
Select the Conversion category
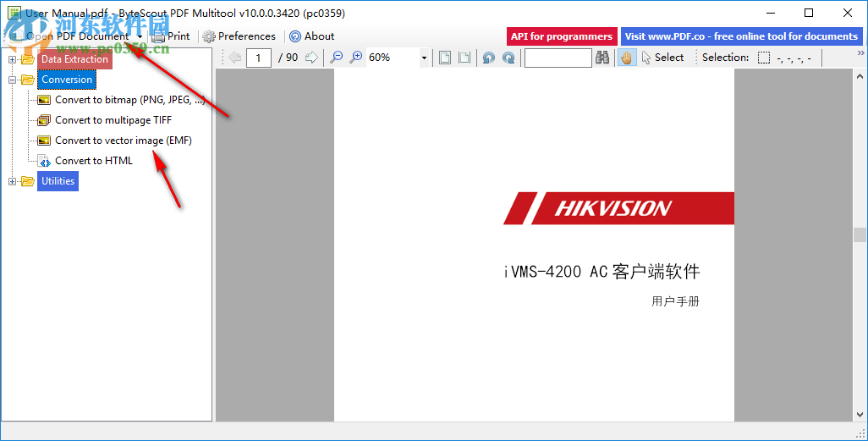[x=67, y=80]
